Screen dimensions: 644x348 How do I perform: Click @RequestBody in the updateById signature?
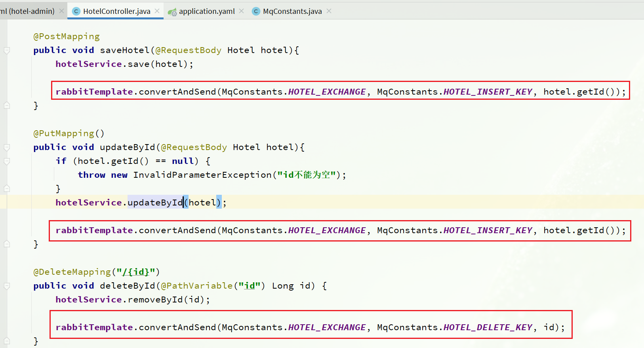click(x=194, y=147)
